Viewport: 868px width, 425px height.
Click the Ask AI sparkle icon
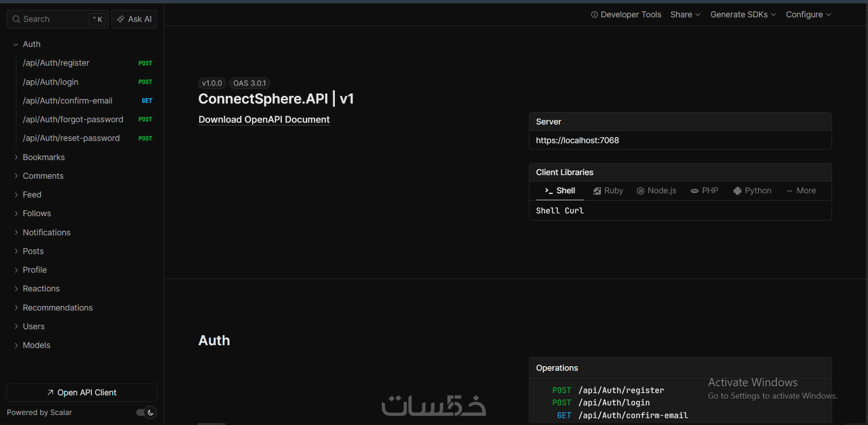pos(121,19)
